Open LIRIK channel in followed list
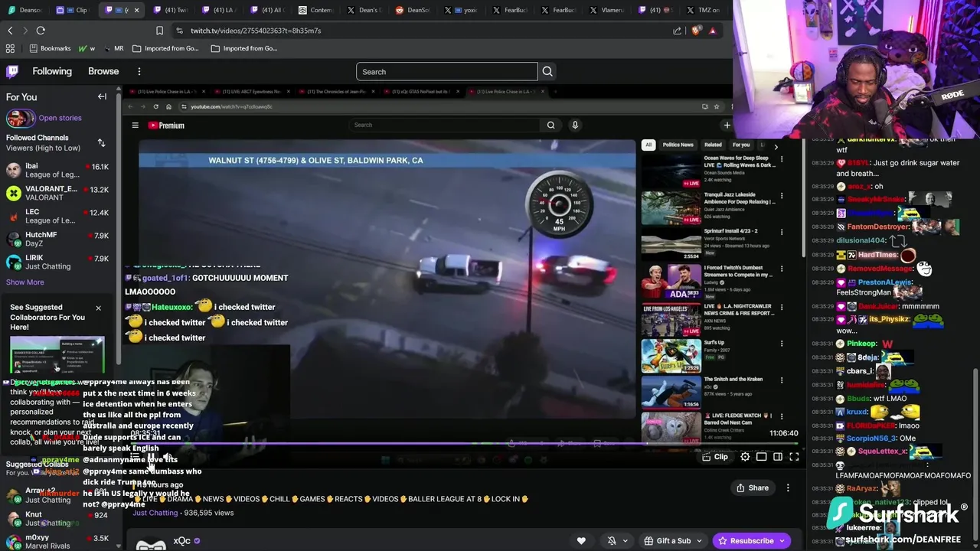This screenshot has width=980, height=551. [x=57, y=262]
